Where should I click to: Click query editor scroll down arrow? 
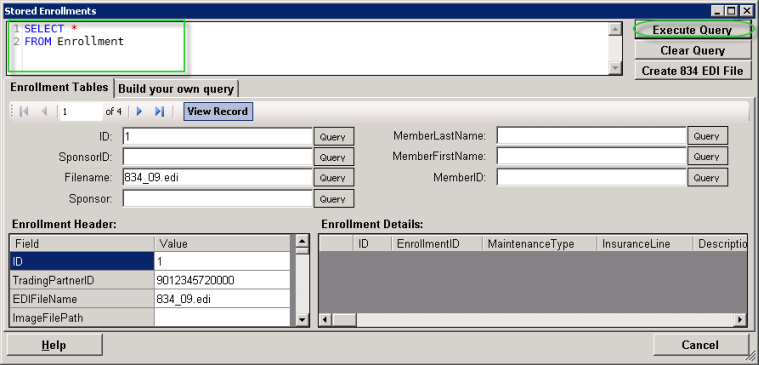tap(615, 68)
